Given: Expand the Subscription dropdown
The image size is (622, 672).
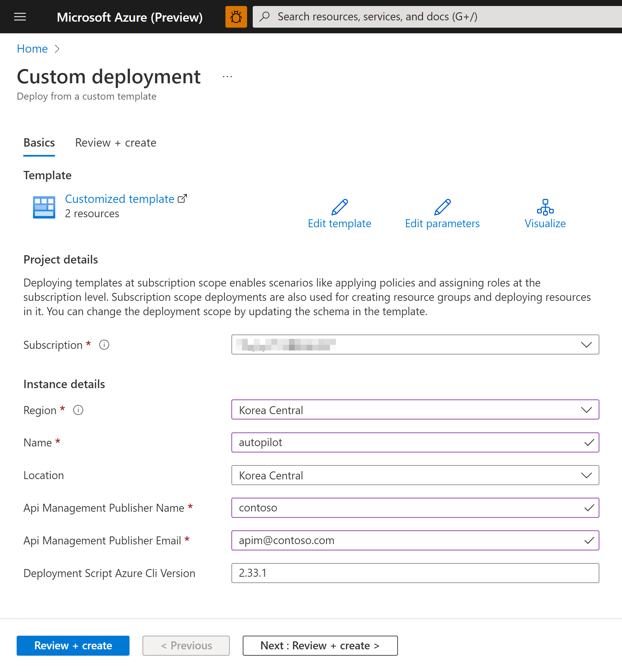Looking at the screenshot, I should pyautogui.click(x=586, y=344).
